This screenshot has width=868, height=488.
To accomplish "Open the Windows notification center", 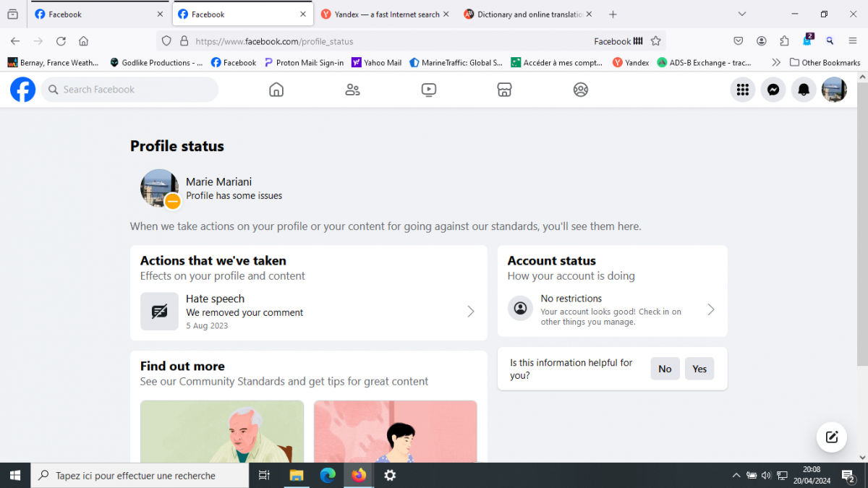I will click(x=848, y=476).
